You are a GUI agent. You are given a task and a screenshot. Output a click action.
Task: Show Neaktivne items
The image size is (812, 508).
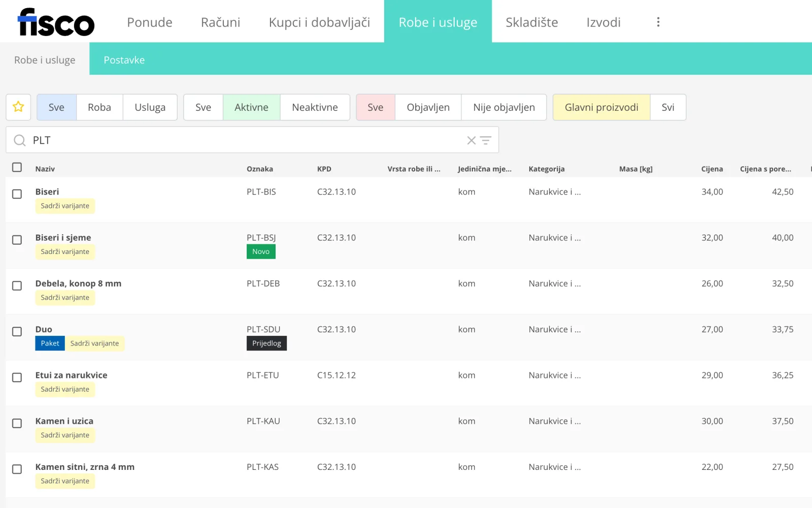click(315, 107)
